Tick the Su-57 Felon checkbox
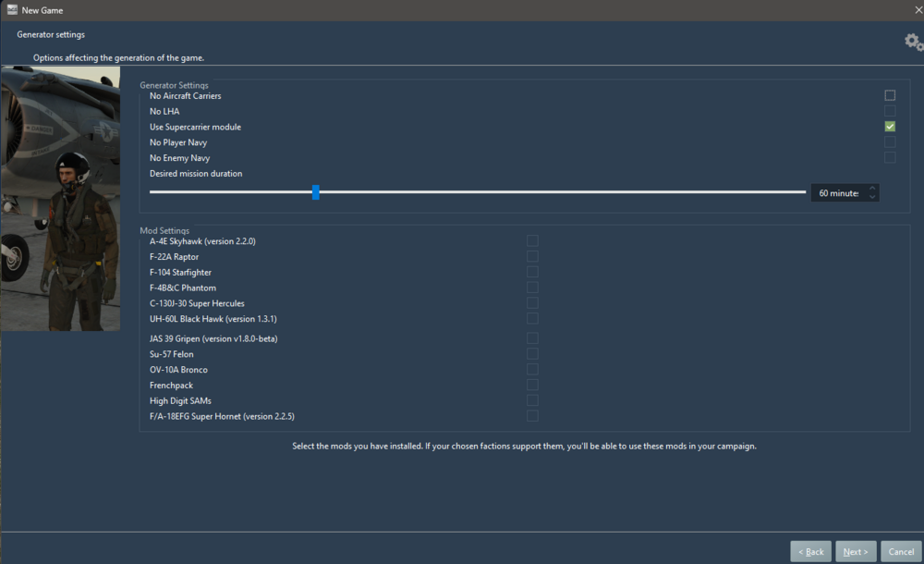The image size is (924, 564). pos(532,353)
